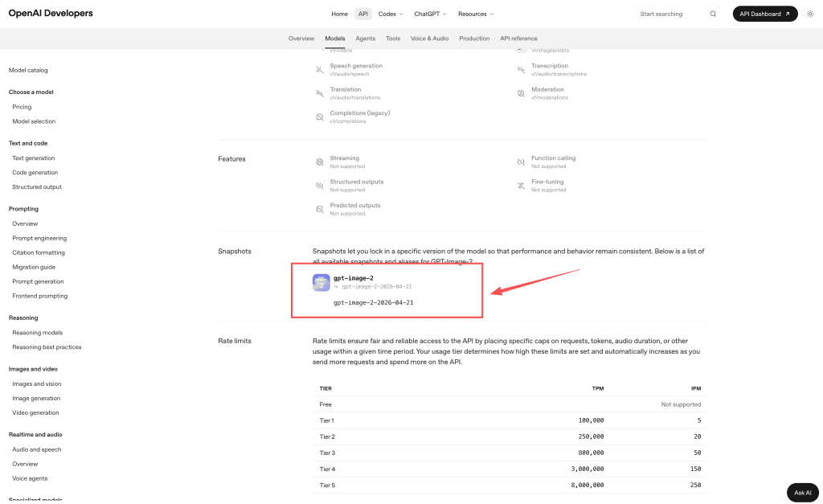Click the 8,000,000 TPM value

588,485
